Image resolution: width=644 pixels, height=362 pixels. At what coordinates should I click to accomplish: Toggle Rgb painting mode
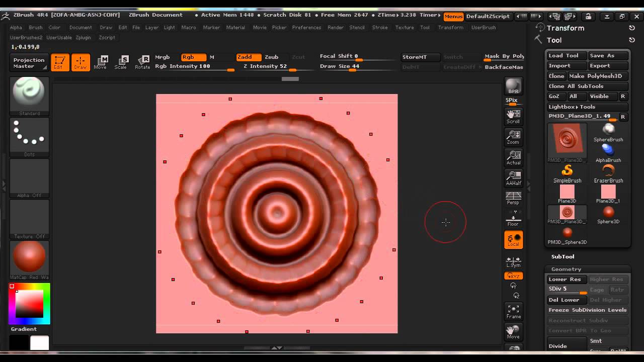click(x=194, y=57)
